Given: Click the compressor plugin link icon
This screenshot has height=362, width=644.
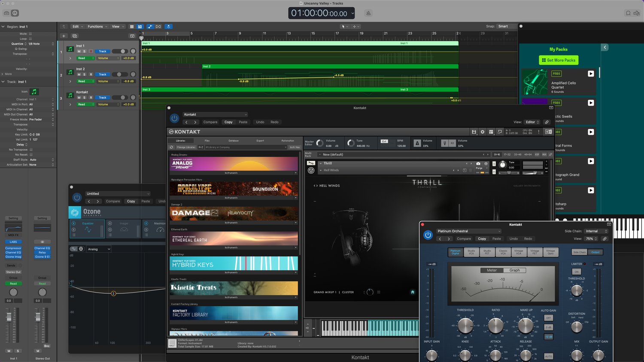Looking at the screenshot, I should tap(605, 239).
